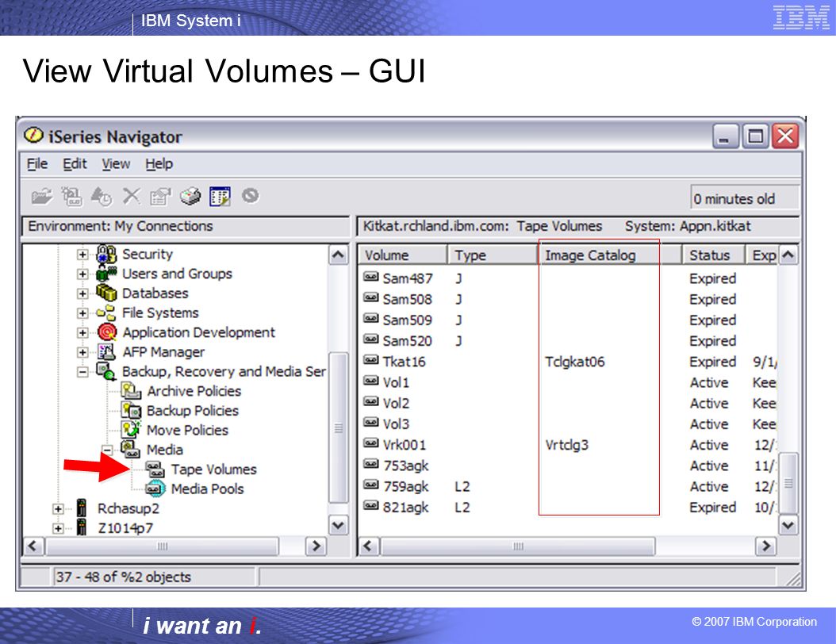Click the scheduled task clock toolbar icon

[102, 197]
